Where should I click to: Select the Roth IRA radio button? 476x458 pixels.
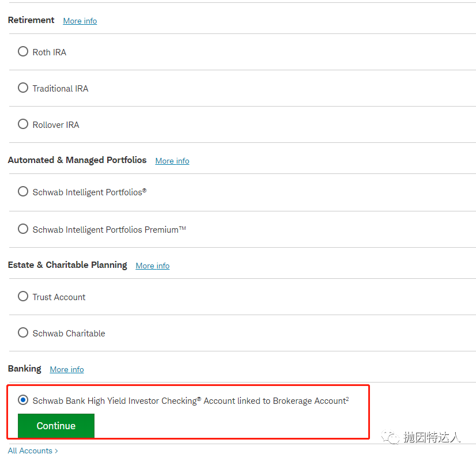click(23, 51)
